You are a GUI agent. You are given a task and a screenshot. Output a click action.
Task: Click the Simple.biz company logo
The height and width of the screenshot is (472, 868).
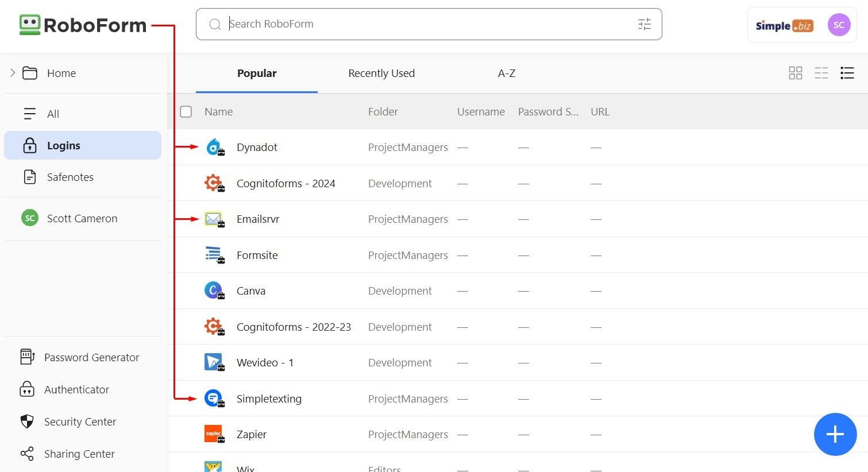coord(784,26)
